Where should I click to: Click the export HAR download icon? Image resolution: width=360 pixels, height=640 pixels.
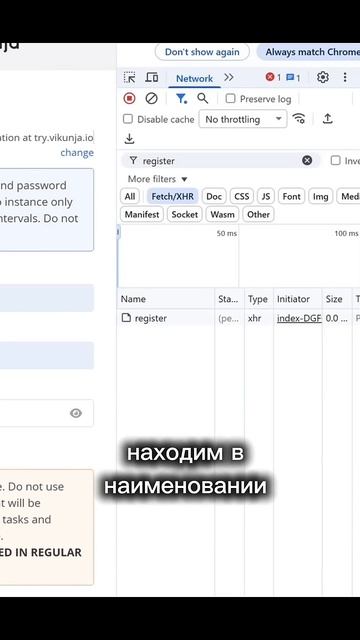129,139
